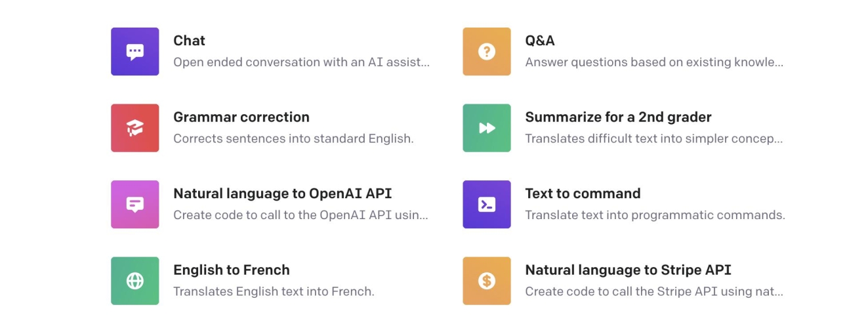Select the orange Q&A question mark icon
The height and width of the screenshot is (328, 868).
coord(487,52)
